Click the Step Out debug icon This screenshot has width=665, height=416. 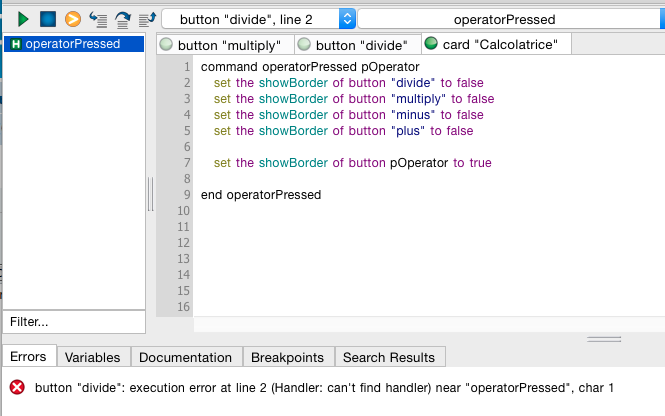point(146,19)
